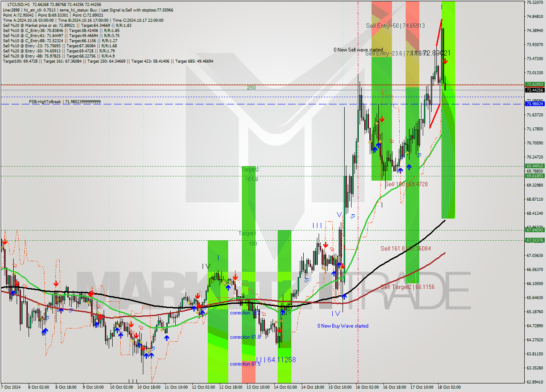
Task: Click the '18 Oct 02:00' date axis label
Action: [449, 387]
